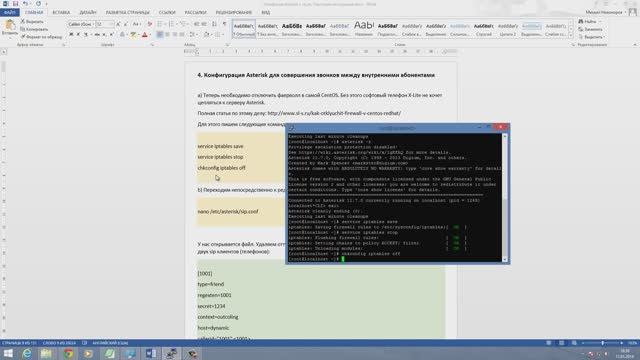Toggle Italic formatting

pos(78,35)
